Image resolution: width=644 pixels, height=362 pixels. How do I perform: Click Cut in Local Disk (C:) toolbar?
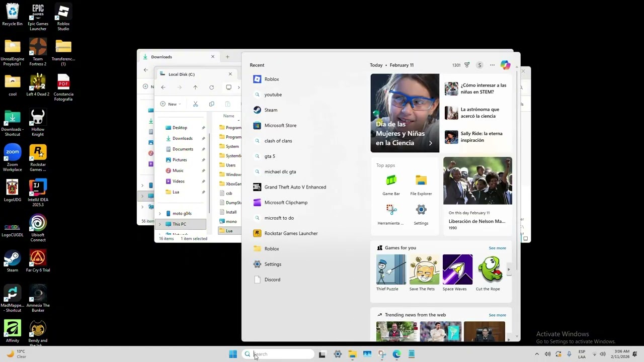point(195,104)
